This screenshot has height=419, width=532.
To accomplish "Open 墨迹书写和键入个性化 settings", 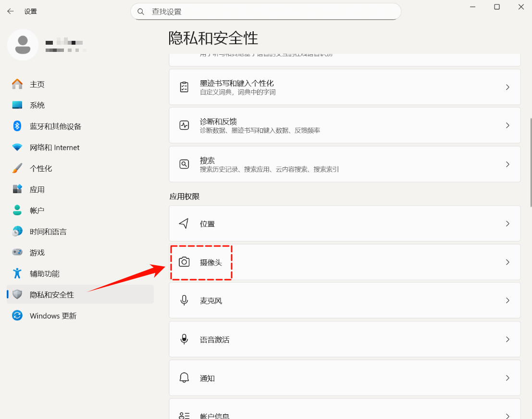I will click(345, 87).
